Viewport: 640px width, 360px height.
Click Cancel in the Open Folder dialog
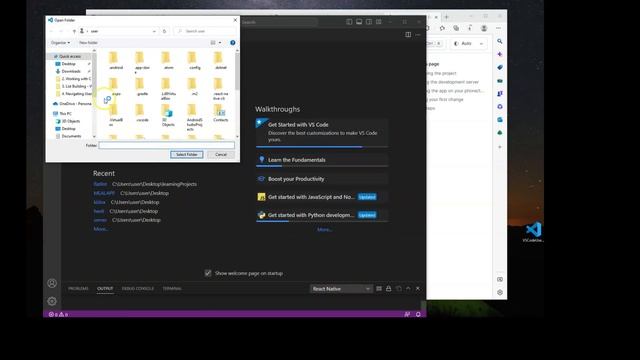(221, 154)
